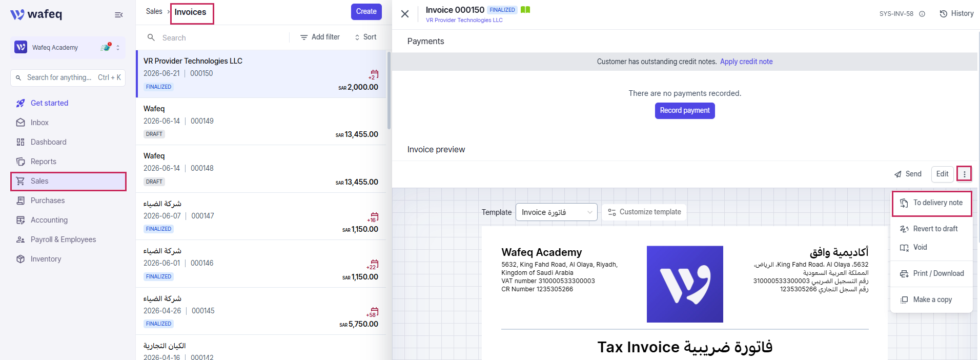Click the Invoices breadcrumb
Screen dimensions: 980x360
[190, 12]
